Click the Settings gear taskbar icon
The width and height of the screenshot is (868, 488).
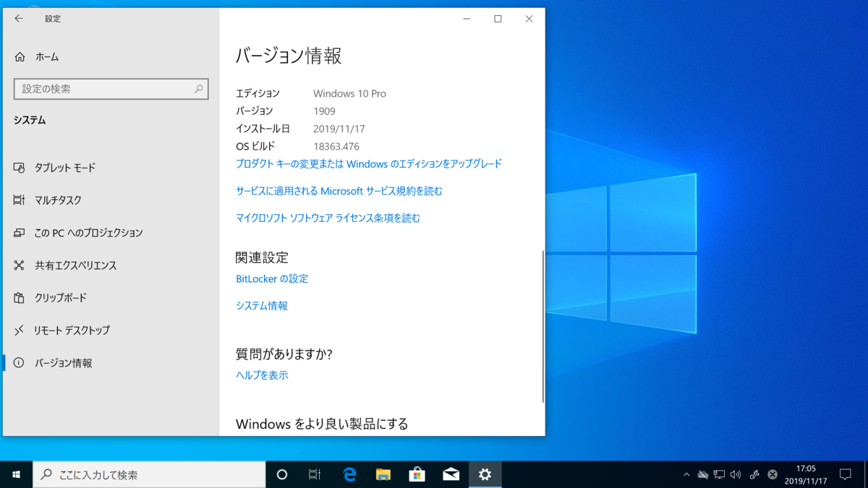[x=485, y=475]
